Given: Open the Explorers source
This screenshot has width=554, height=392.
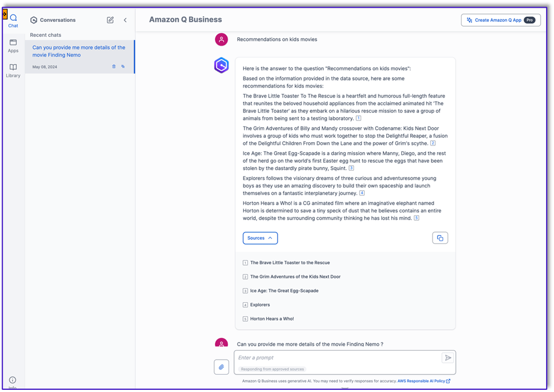Looking at the screenshot, I should point(260,304).
